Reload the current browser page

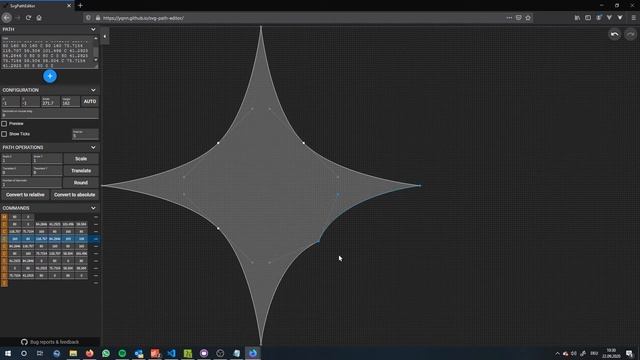(x=28, y=18)
